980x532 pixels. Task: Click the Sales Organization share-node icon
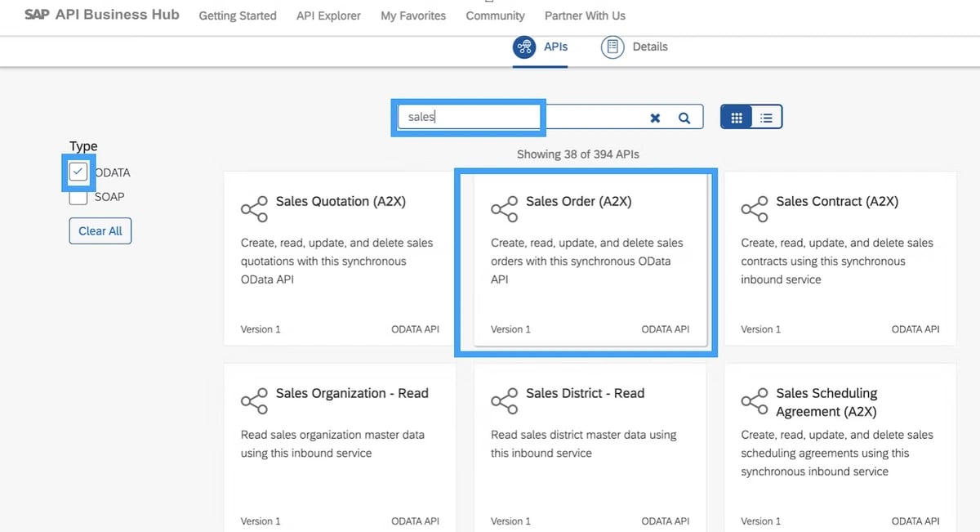tap(254, 401)
